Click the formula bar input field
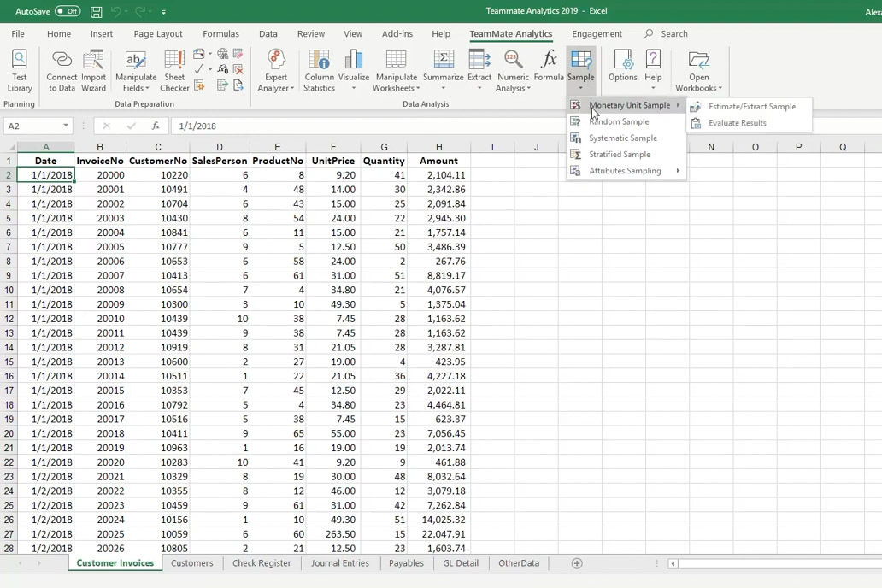Screen dimensions: 882x588 pos(513,126)
